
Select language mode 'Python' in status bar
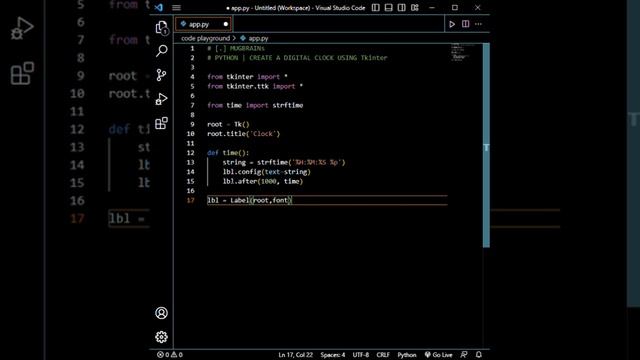coord(407,355)
